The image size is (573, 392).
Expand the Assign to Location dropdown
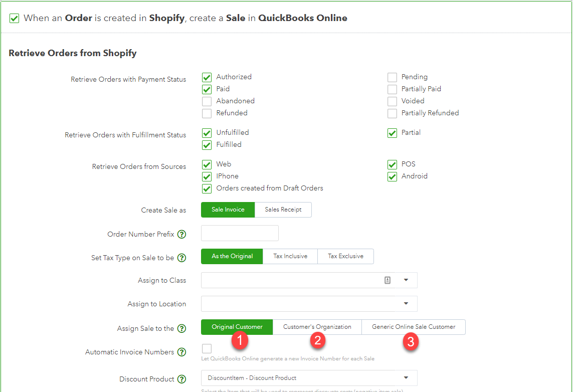[x=406, y=304]
